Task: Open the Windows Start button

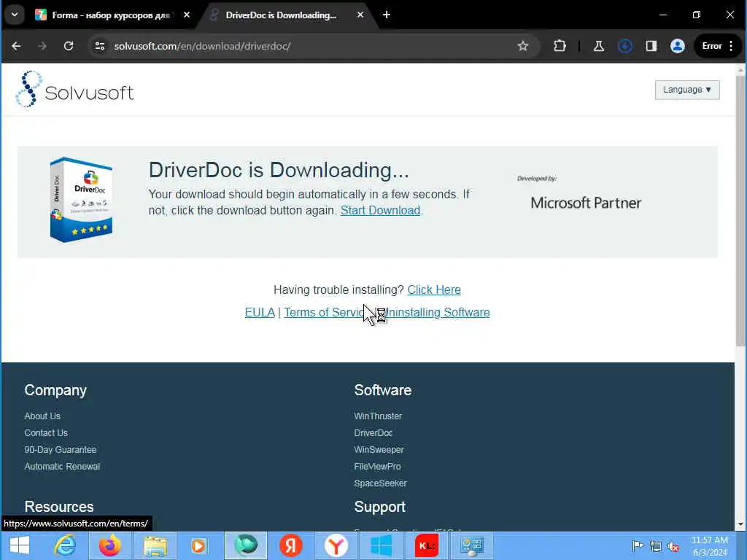Action: point(20,545)
